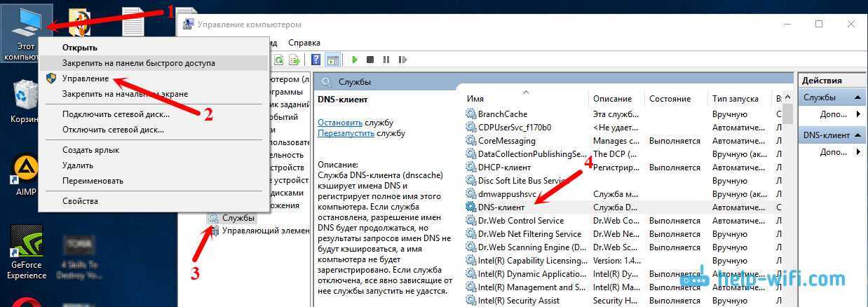Sort services by Состояние column header
This screenshot has width=868, height=307.
(670, 99)
